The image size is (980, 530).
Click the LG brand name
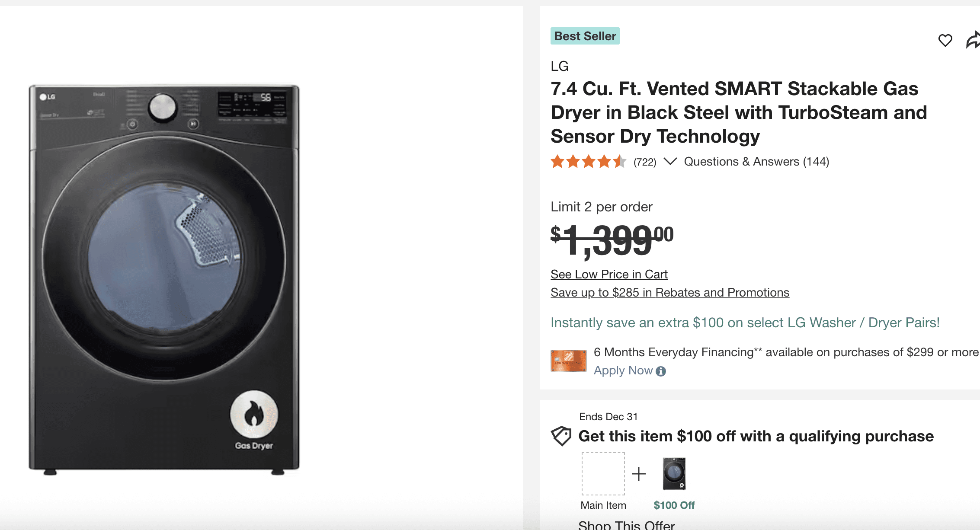[559, 66]
